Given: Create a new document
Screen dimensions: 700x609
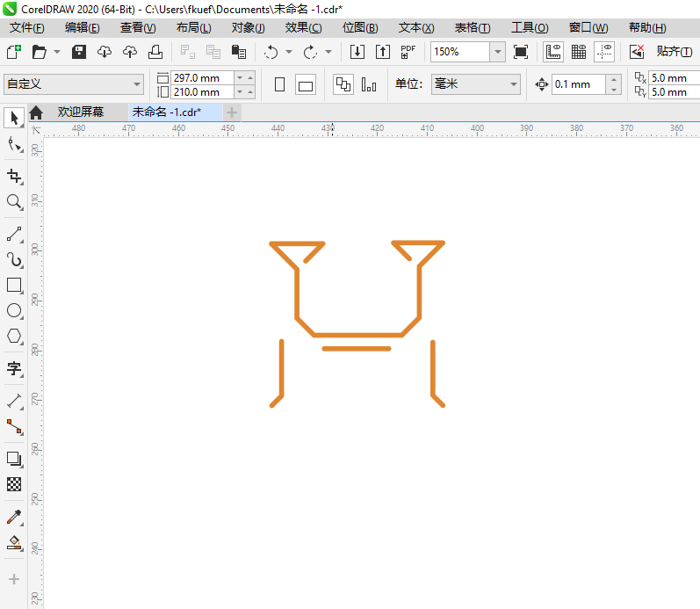Looking at the screenshot, I should point(14,52).
